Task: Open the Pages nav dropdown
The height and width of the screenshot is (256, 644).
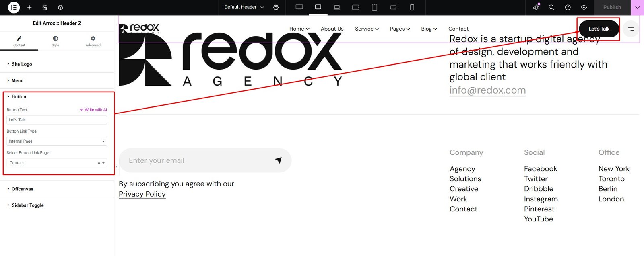Action: coord(400,29)
